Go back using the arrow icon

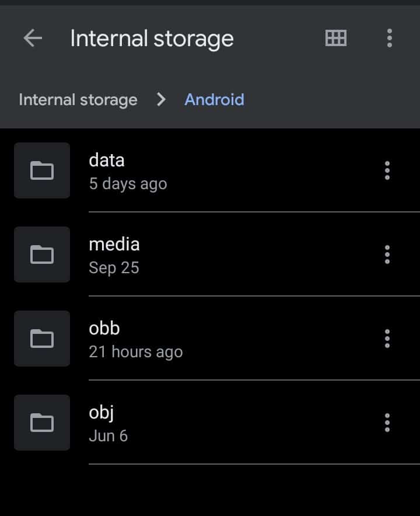tap(33, 38)
